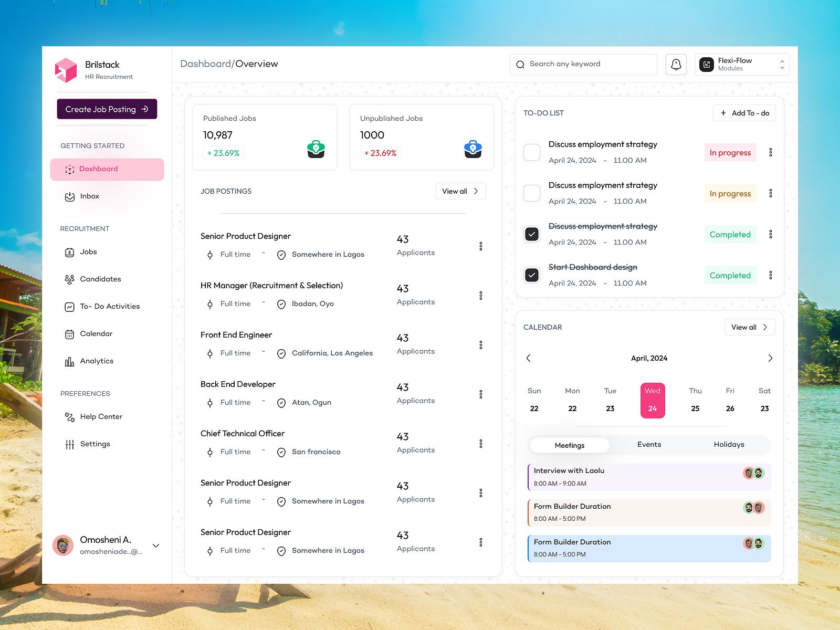Click Add To-do in the to-do list
Viewport: 840px width, 630px height.
(744, 113)
